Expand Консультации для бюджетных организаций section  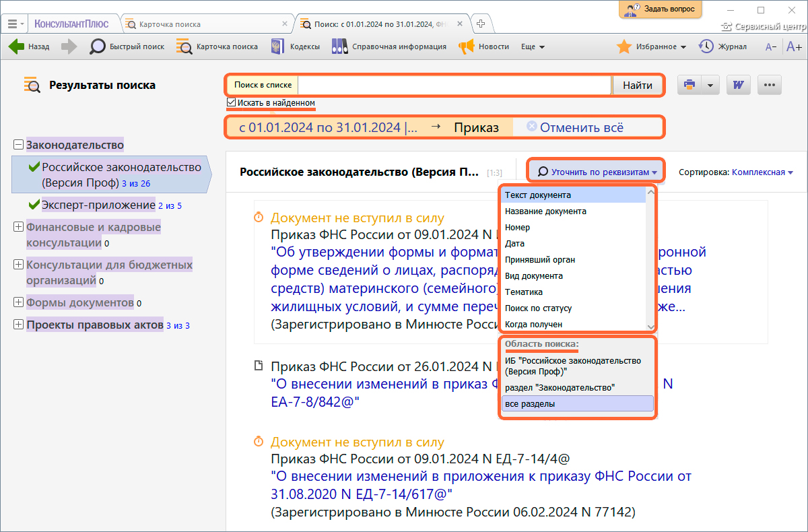tap(18, 265)
